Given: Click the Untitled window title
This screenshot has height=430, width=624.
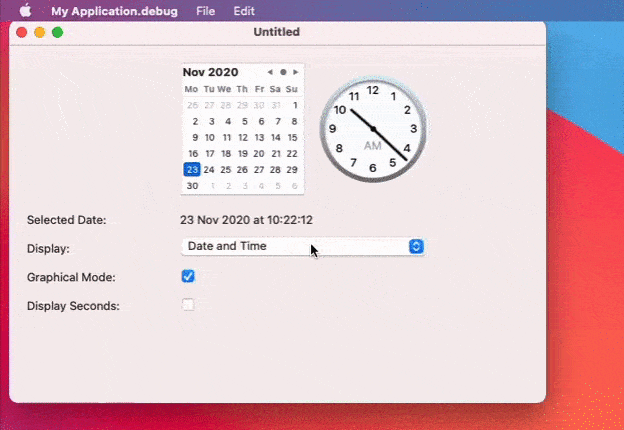Looking at the screenshot, I should click(x=277, y=32).
